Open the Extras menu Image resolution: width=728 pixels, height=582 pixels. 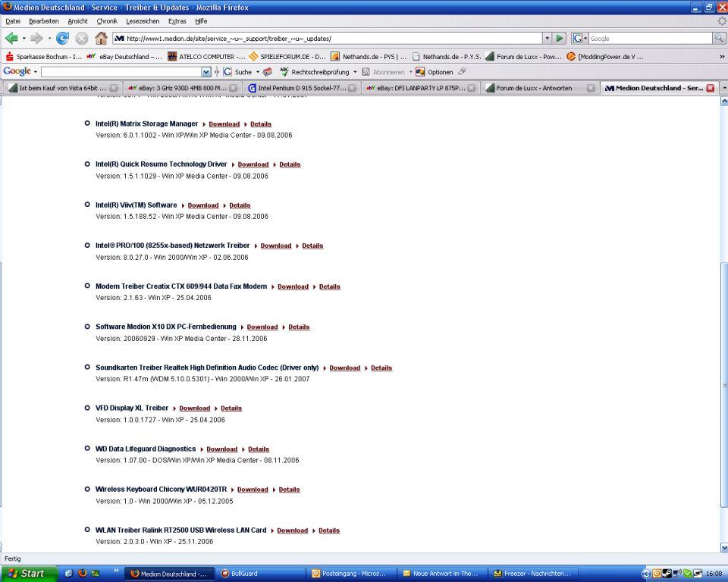coord(177,21)
